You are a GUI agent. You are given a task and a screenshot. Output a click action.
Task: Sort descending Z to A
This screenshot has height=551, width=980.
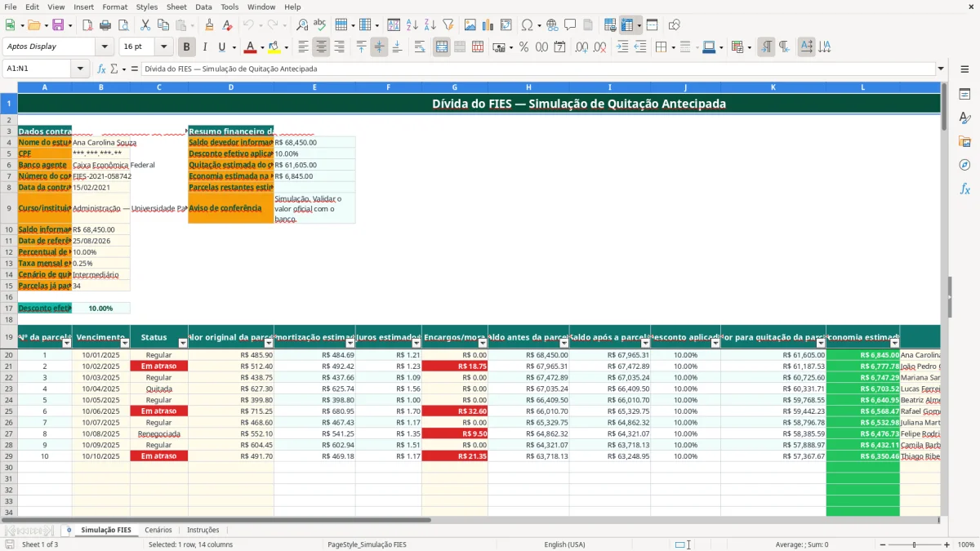pyautogui.click(x=430, y=25)
